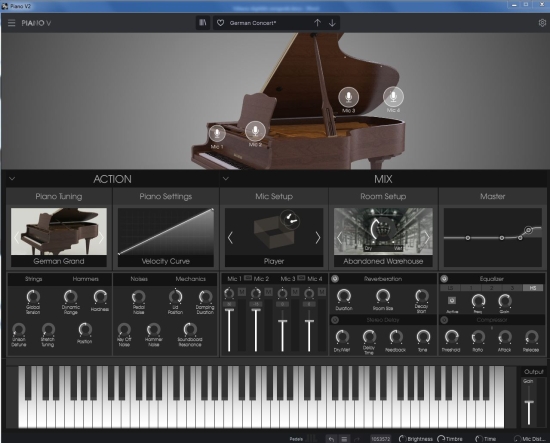Toggle the Equalizer power button
The width and height of the screenshot is (550, 443).
point(444,279)
